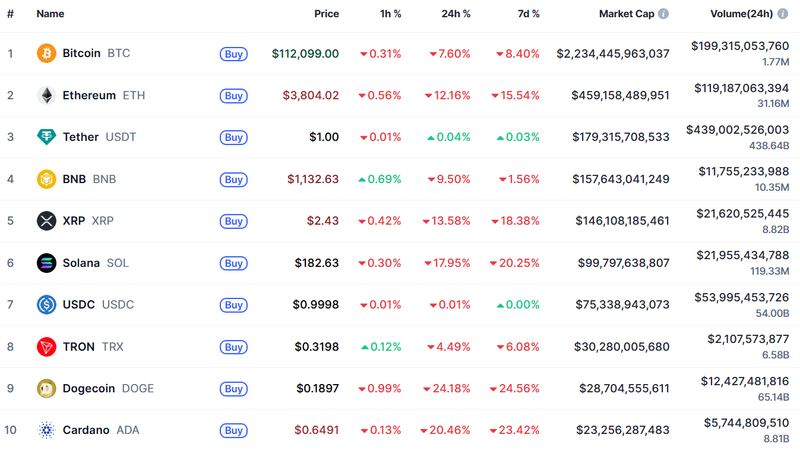
Task: Open the Cardano ADA name link
Action: coord(87,431)
